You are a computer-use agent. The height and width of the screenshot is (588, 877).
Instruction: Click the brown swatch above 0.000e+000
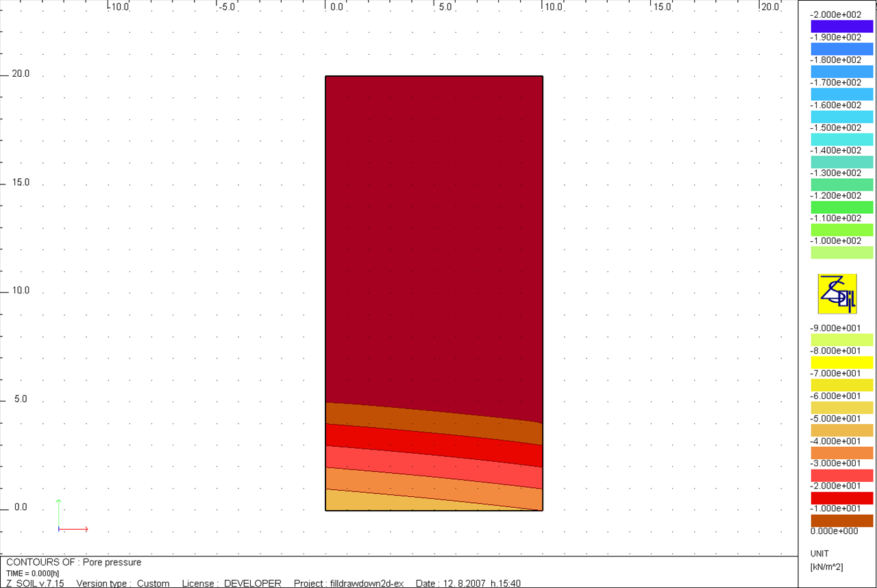click(x=841, y=520)
